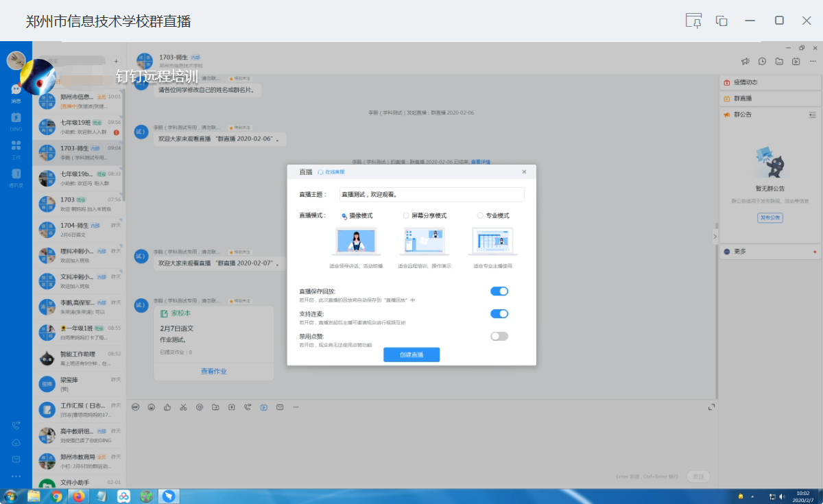Click the plus button beside the search box
This screenshot has width=823, height=504.
click(116, 61)
